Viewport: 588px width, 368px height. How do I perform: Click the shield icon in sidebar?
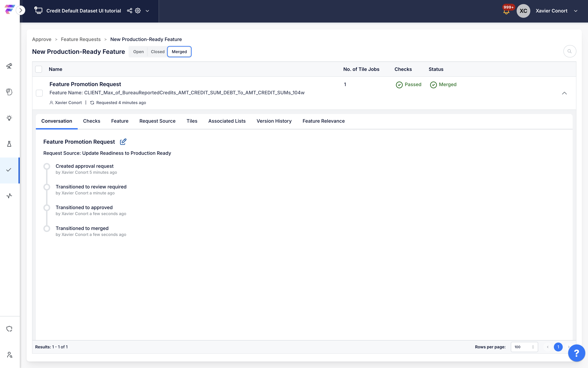pyautogui.click(x=9, y=329)
